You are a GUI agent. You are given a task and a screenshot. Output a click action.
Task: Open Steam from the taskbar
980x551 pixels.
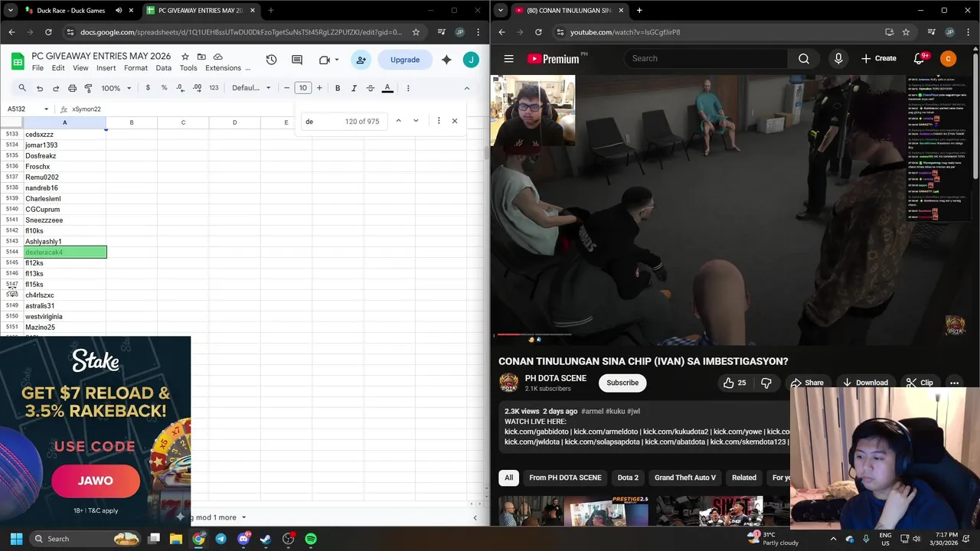[x=266, y=539]
